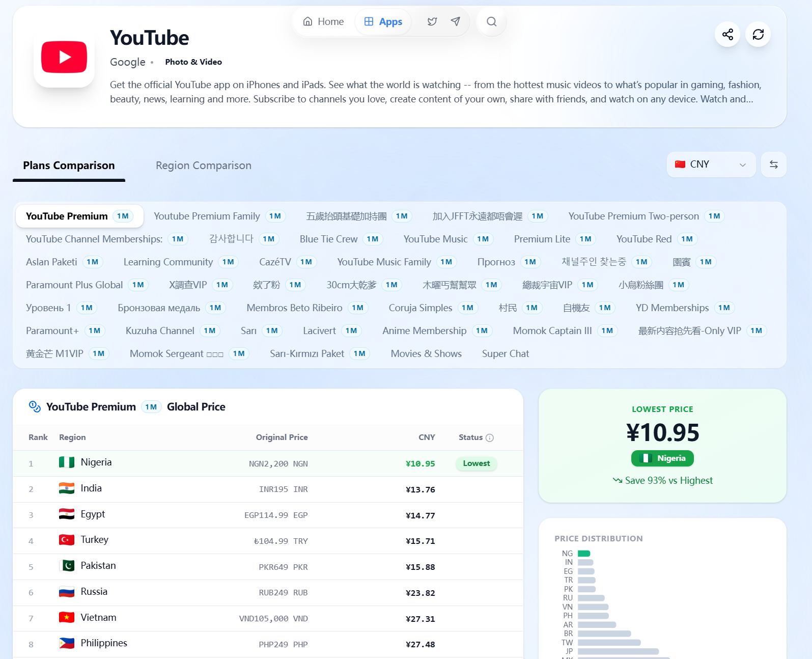Click the Egypt flag icon
Viewport: 812px width, 659px height.
(67, 514)
